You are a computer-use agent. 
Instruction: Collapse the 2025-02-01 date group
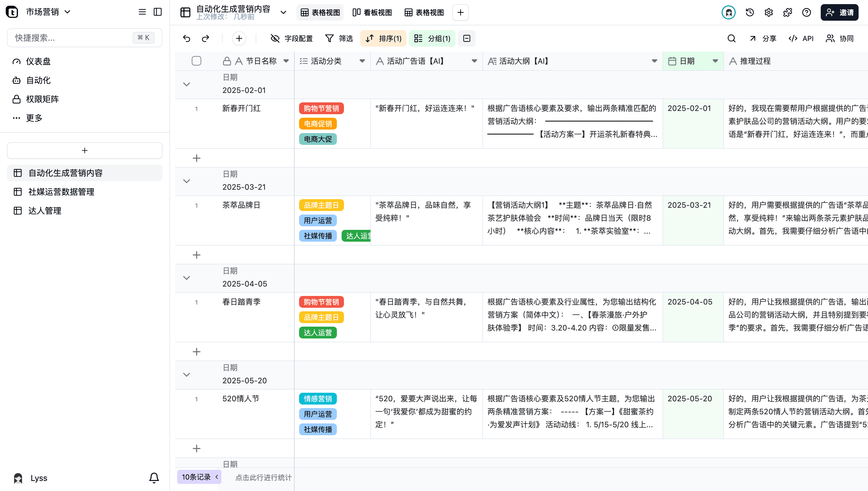click(x=187, y=84)
